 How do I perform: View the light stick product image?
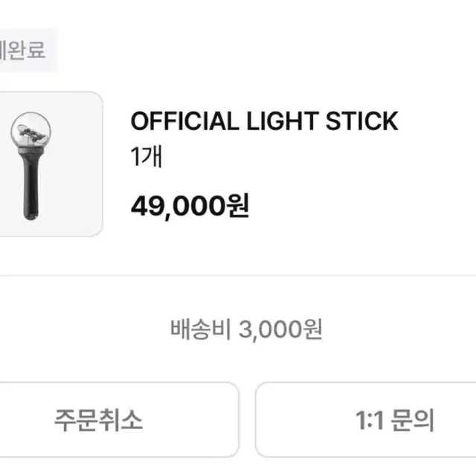[x=49, y=164]
